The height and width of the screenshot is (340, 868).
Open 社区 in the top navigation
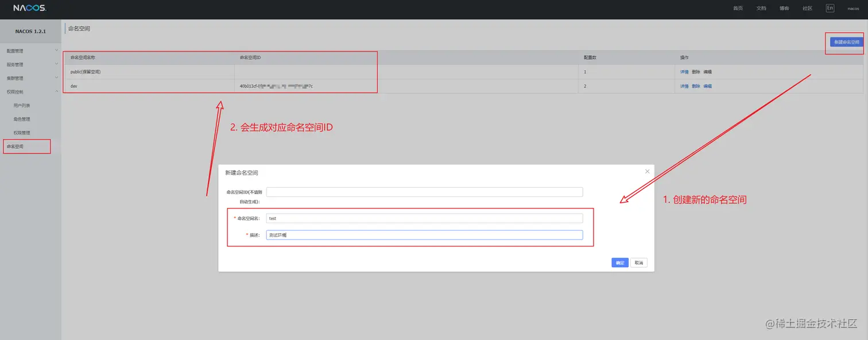pos(807,8)
